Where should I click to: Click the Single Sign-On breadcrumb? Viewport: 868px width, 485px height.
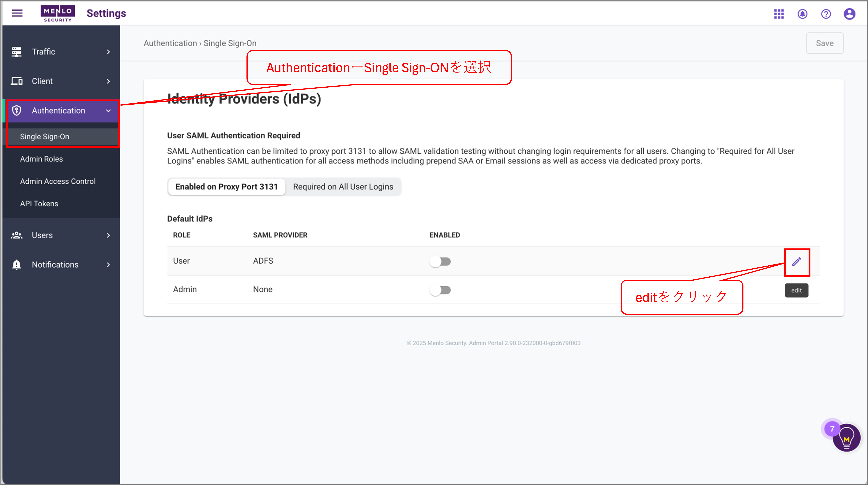point(230,43)
